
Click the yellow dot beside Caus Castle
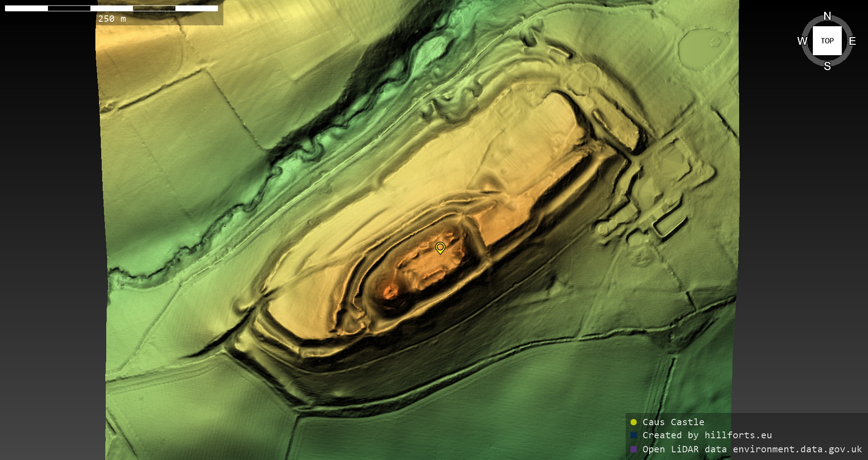(x=633, y=422)
